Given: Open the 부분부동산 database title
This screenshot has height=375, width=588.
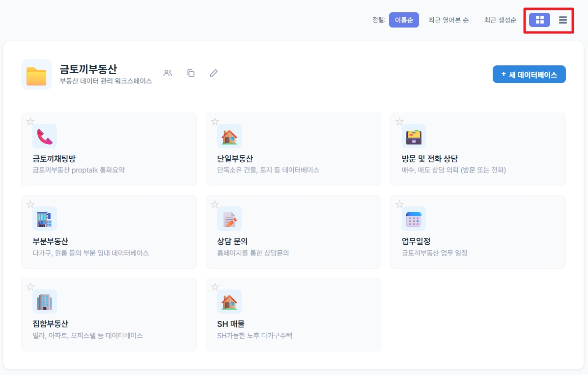Looking at the screenshot, I should [x=50, y=241].
